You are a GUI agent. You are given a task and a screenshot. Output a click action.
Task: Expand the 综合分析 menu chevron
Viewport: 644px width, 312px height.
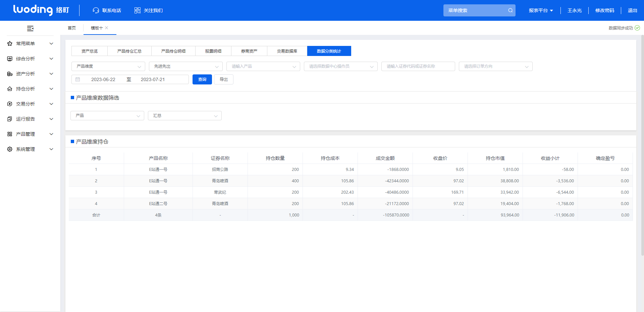(51, 59)
